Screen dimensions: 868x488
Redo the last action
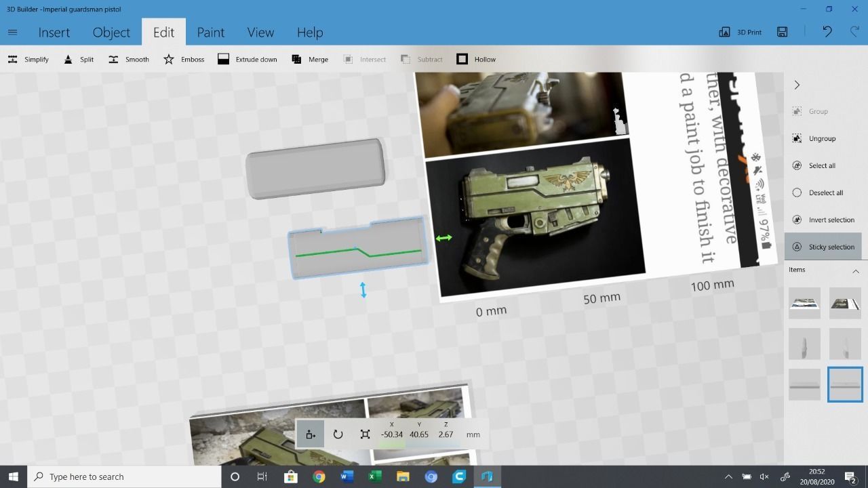tap(854, 32)
